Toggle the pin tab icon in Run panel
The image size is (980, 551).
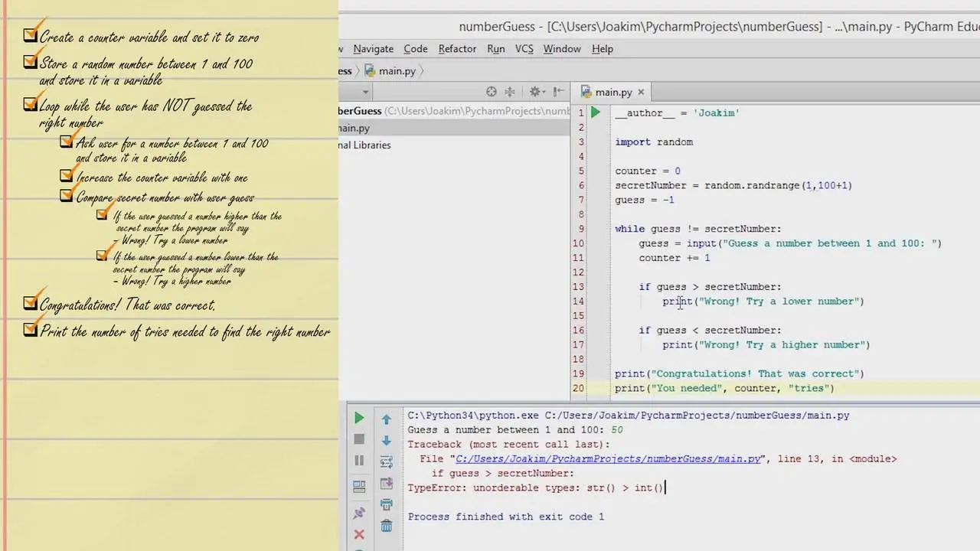358,513
